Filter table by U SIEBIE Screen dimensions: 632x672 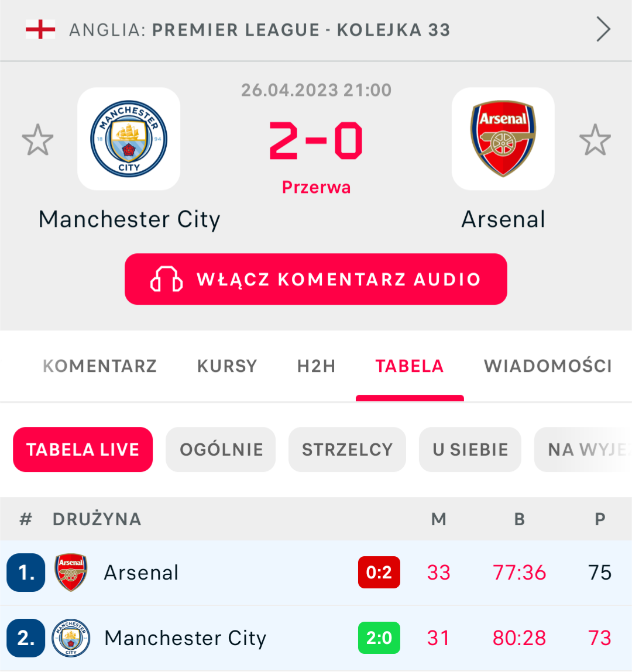470,449
